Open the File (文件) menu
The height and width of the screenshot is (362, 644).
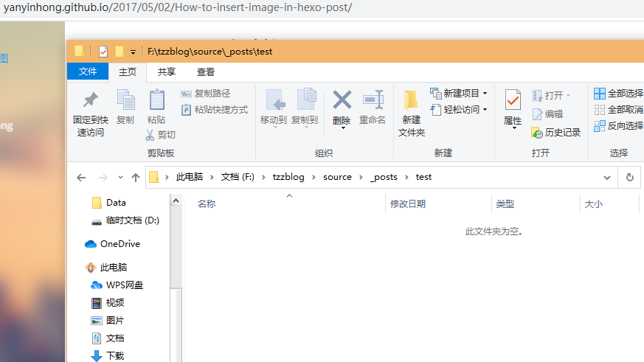coord(88,72)
